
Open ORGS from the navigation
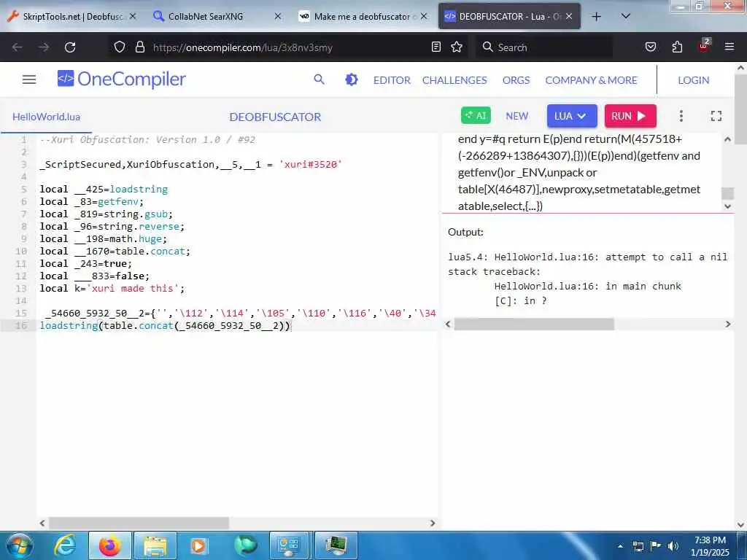click(x=516, y=80)
